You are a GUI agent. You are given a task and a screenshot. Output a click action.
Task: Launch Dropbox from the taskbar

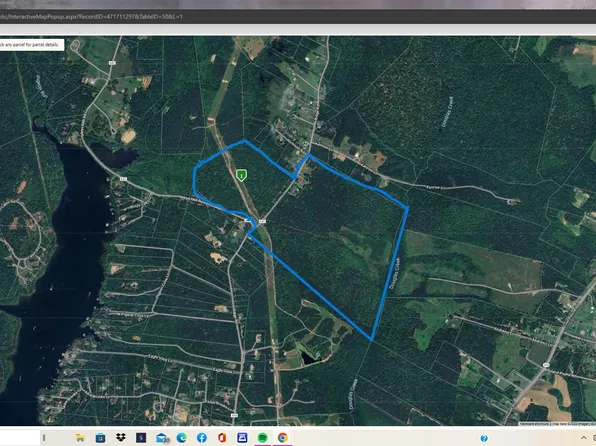[120, 438]
